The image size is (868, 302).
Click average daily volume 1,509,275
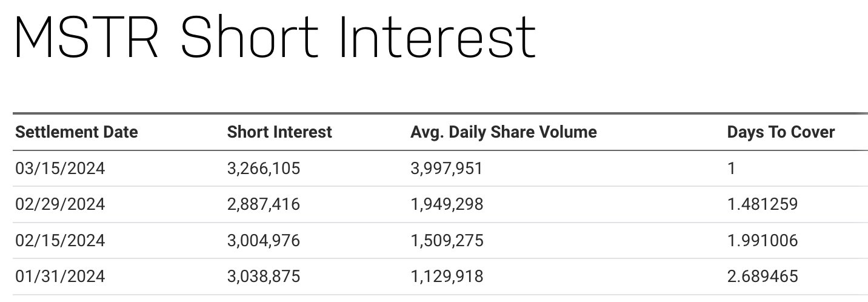pos(447,241)
